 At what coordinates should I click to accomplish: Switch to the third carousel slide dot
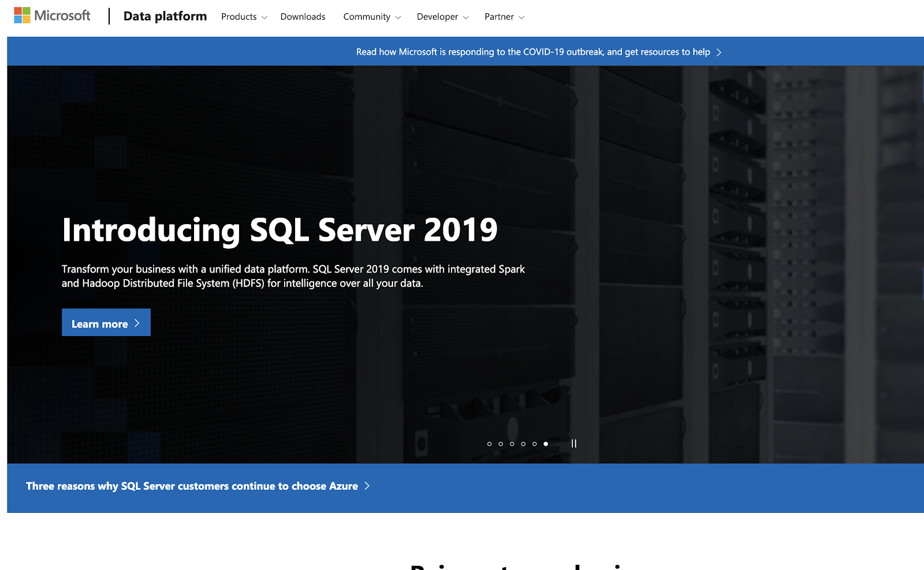(x=512, y=444)
